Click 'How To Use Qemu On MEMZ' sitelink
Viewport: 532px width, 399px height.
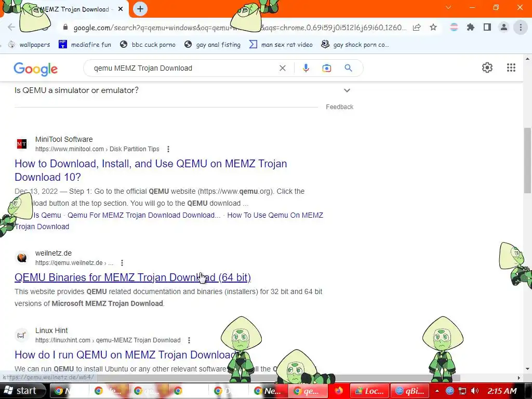coord(275,215)
